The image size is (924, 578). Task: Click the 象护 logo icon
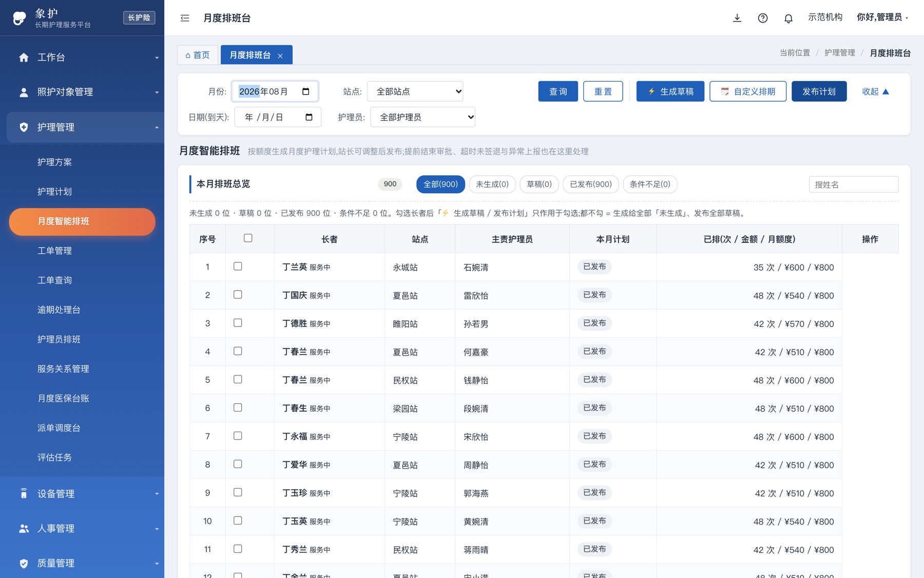(x=20, y=18)
